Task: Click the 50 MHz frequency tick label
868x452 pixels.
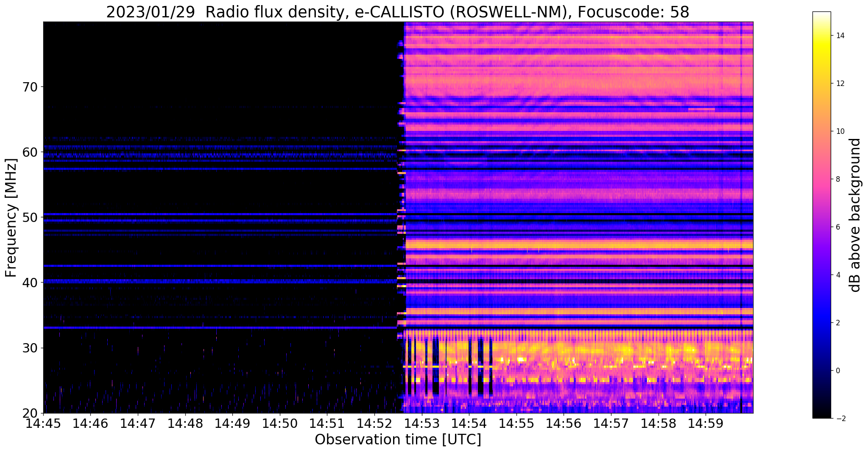Action: tap(30, 217)
